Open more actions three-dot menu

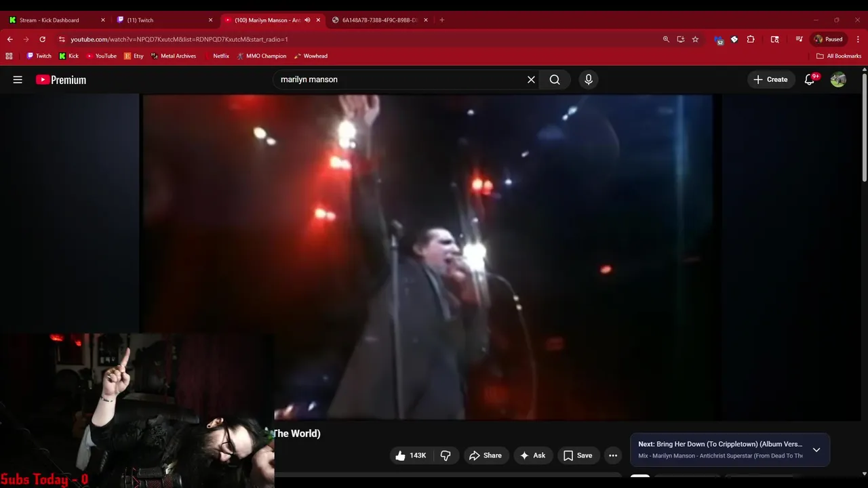(613, 455)
